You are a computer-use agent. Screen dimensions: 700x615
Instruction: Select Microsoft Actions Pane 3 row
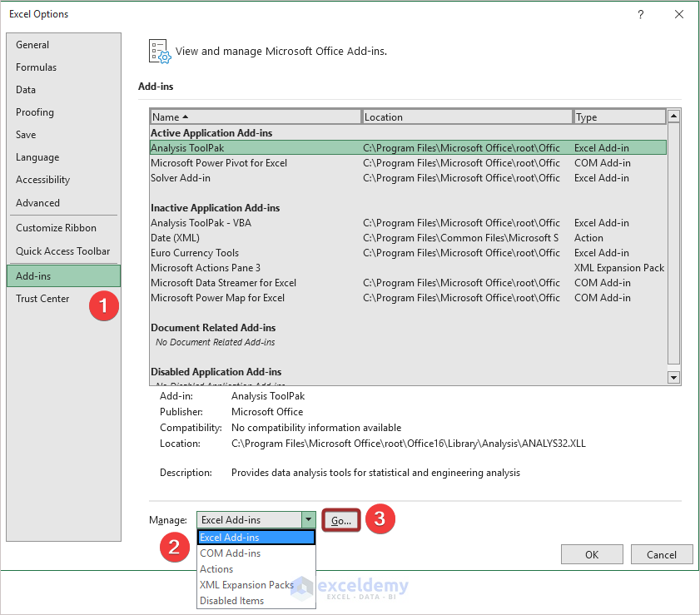tap(408, 268)
